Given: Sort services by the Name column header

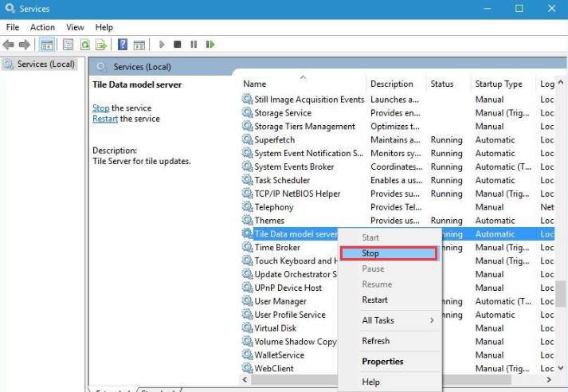Looking at the screenshot, I should pyautogui.click(x=255, y=84).
